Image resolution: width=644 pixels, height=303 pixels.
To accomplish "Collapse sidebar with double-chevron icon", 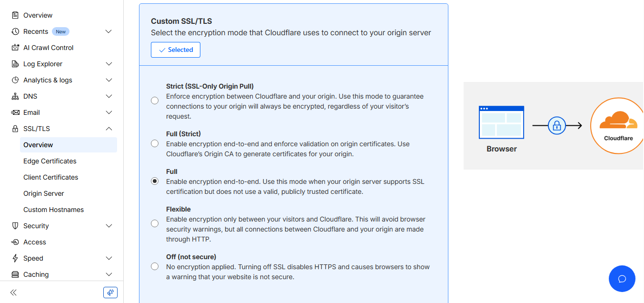I will [x=14, y=293].
